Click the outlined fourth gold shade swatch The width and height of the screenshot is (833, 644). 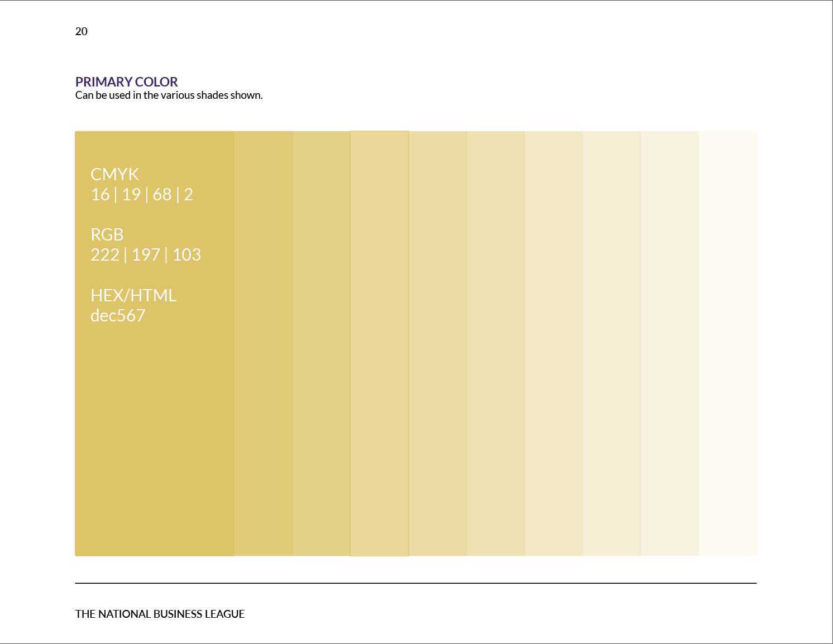pyautogui.click(x=380, y=343)
